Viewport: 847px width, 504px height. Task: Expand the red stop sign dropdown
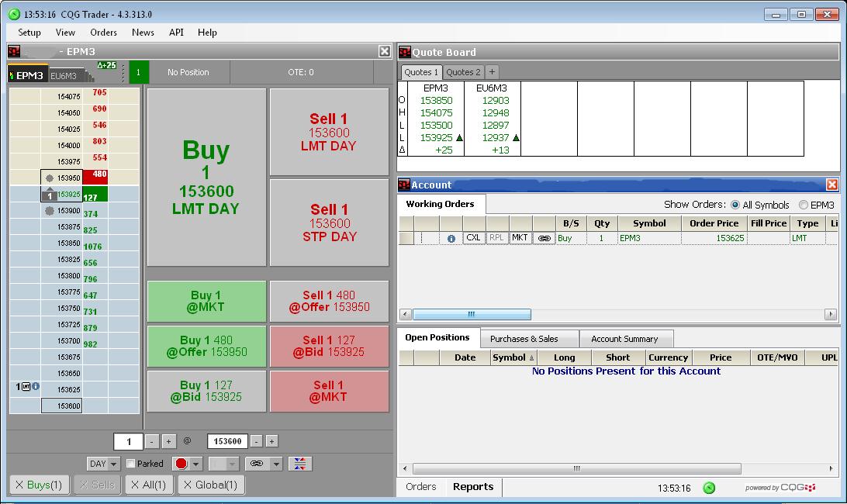click(x=196, y=464)
